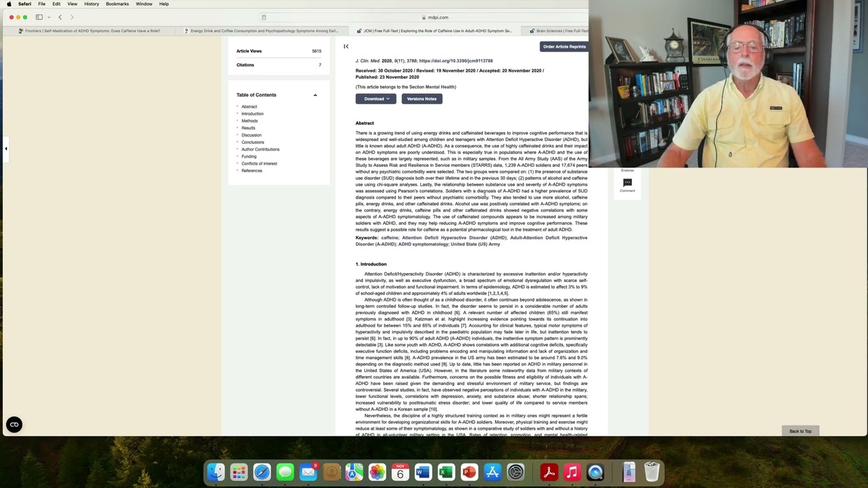Viewport: 868px width, 488px height.
Task: Open Mail app with unread badge
Action: (308, 472)
